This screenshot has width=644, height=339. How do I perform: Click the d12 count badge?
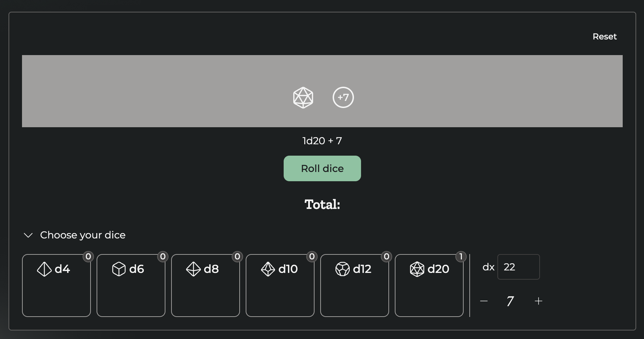(386, 257)
